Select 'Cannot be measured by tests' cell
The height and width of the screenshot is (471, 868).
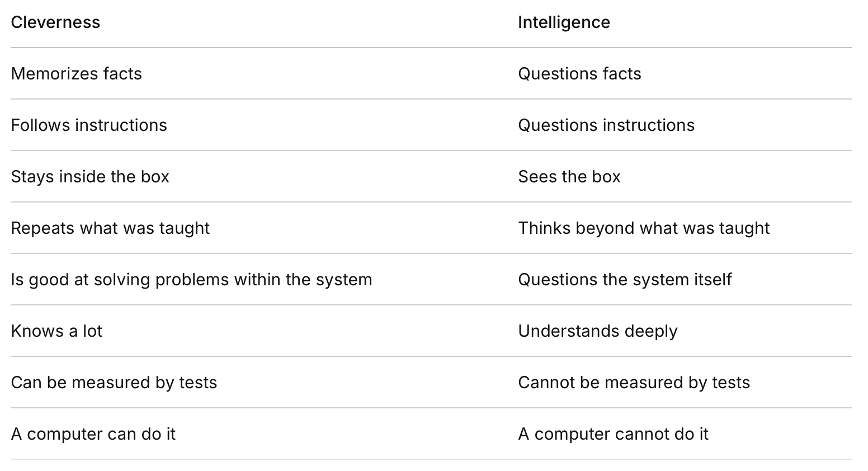coord(634,383)
